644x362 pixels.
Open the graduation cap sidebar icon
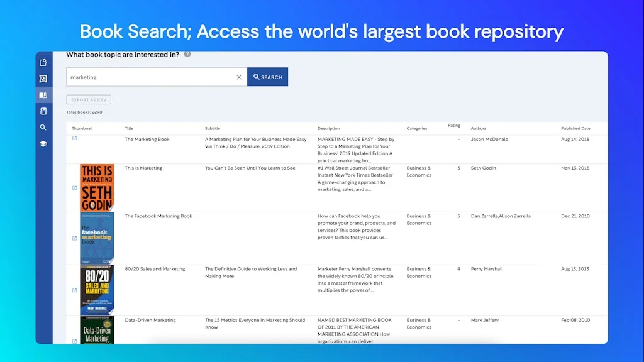click(x=43, y=144)
